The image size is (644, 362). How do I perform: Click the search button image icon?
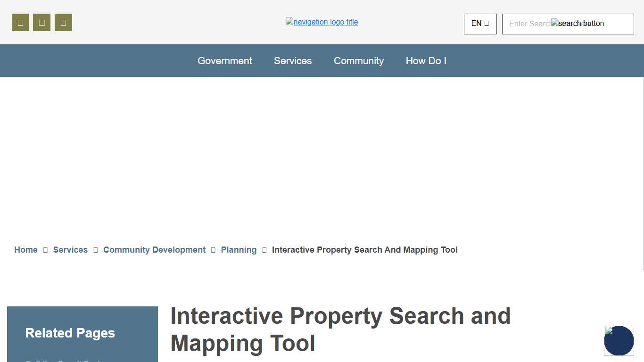tap(577, 24)
